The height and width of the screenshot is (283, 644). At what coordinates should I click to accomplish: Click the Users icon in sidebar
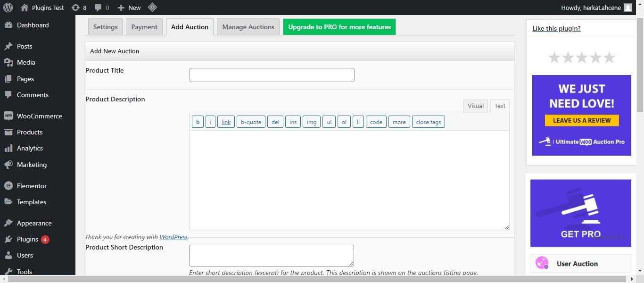[x=8, y=255]
